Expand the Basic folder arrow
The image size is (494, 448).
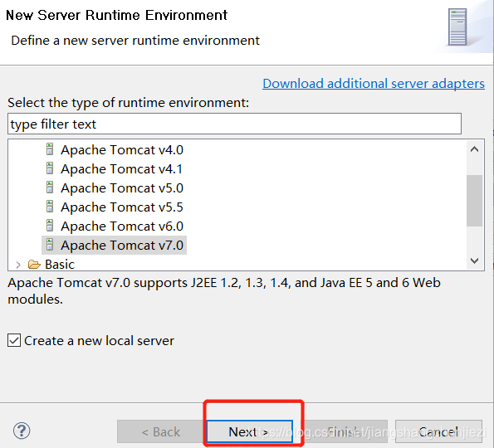(18, 265)
